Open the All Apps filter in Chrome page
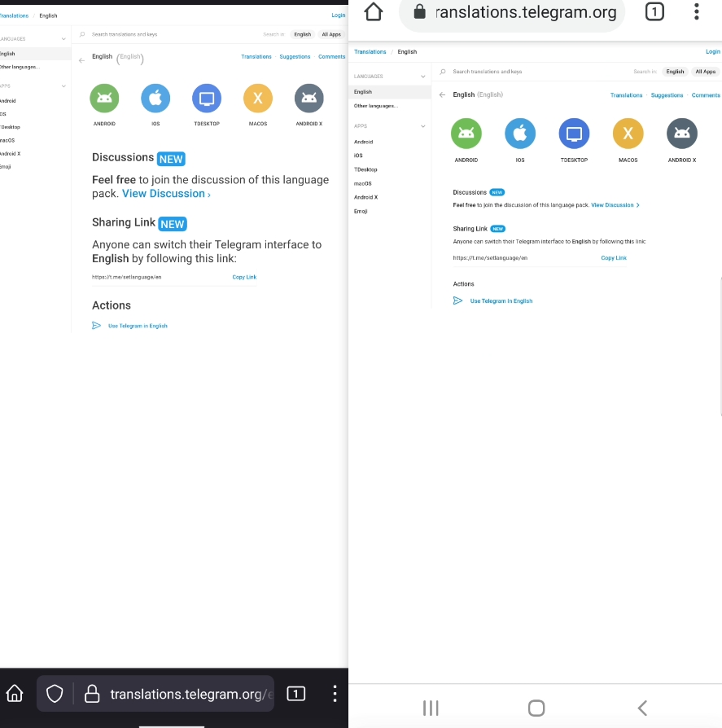This screenshot has height=728, width=722. click(x=705, y=72)
